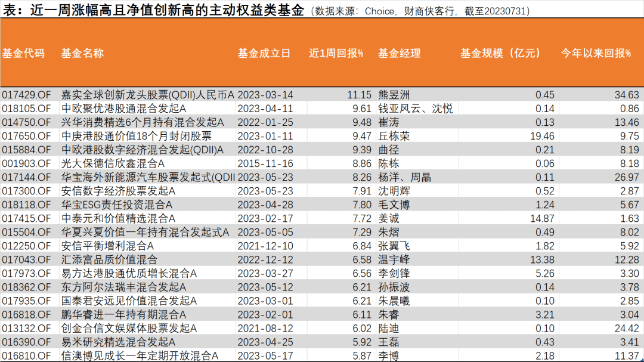The image size is (644, 362).
Task: Click the 今年以来回报% column header
Action: point(596,53)
